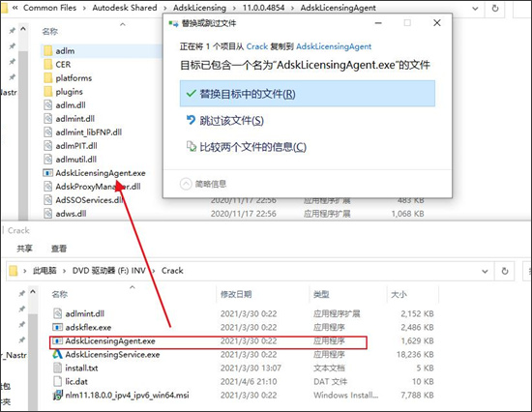The height and width of the screenshot is (412, 532).
Task: Expand breadcrumb overflow chevrons before Common Files
Action: pos(15,8)
